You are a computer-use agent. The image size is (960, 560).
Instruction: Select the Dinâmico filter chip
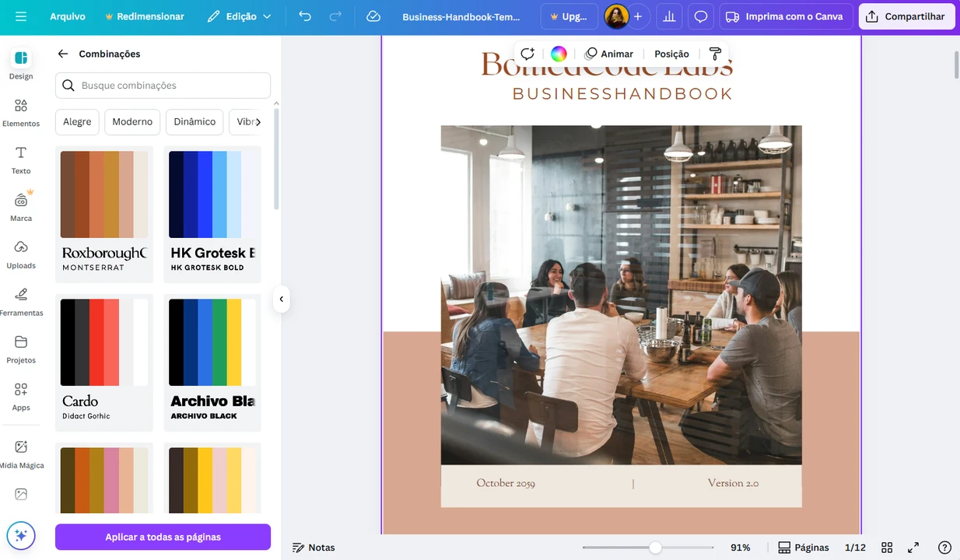194,122
